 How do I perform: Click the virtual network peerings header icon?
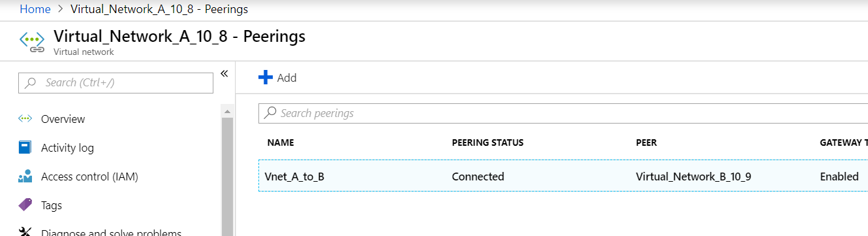click(32, 42)
